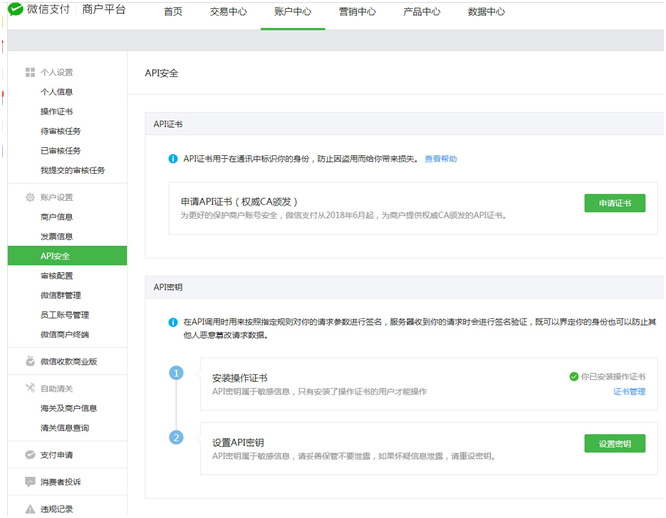This screenshot has height=518, width=666.
Task: Click the 账户设置 gear icon
Action: click(30, 197)
